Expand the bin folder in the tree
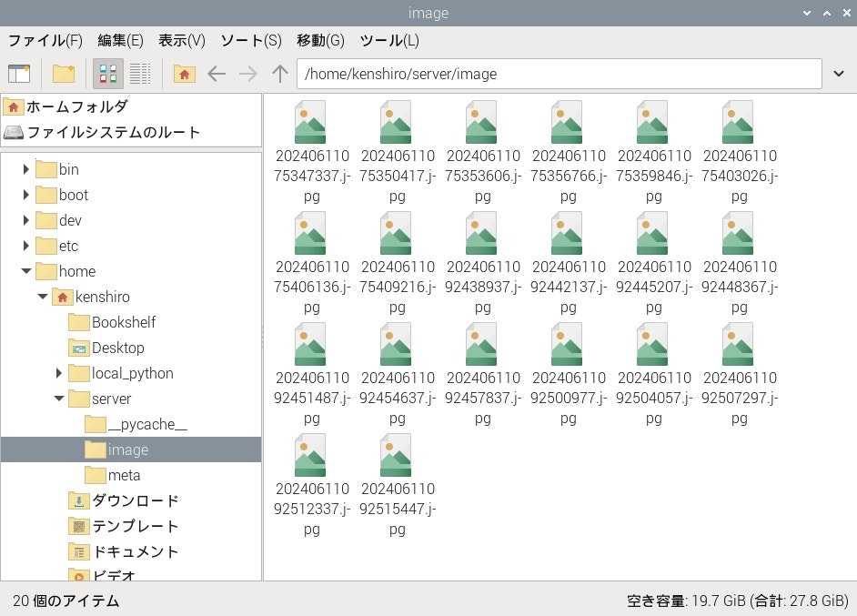Viewport: 857px width, 616px height. click(x=25, y=169)
